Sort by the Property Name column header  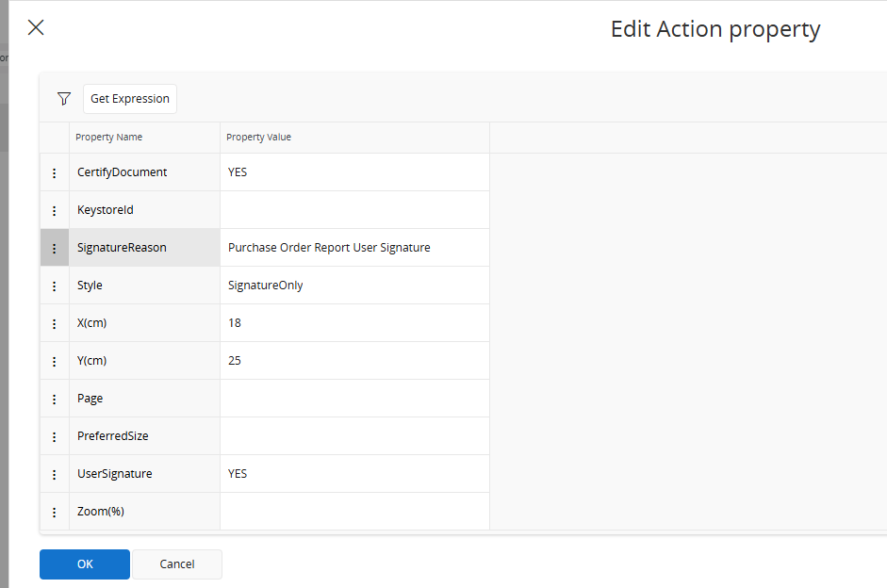[x=109, y=138]
